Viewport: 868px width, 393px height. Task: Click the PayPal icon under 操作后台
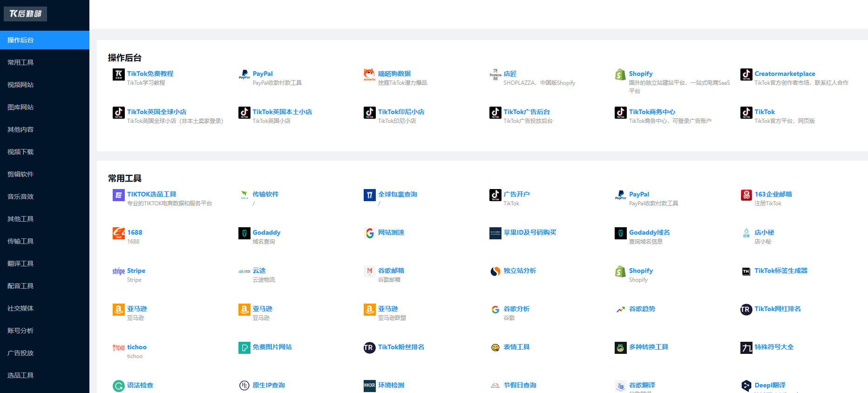click(x=244, y=75)
